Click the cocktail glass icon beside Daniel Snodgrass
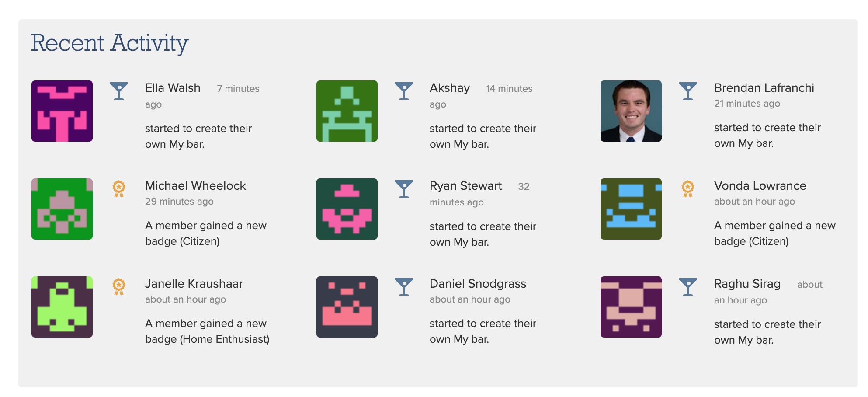 (404, 287)
